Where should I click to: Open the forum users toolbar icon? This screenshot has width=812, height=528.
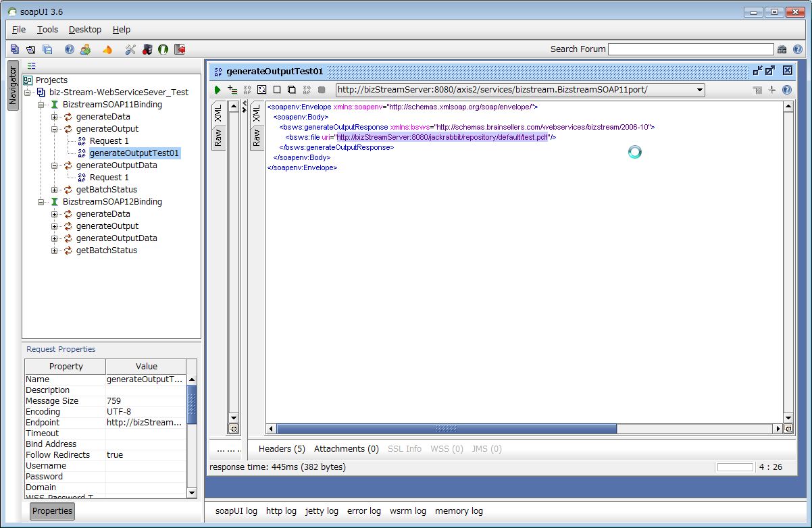(x=85, y=49)
